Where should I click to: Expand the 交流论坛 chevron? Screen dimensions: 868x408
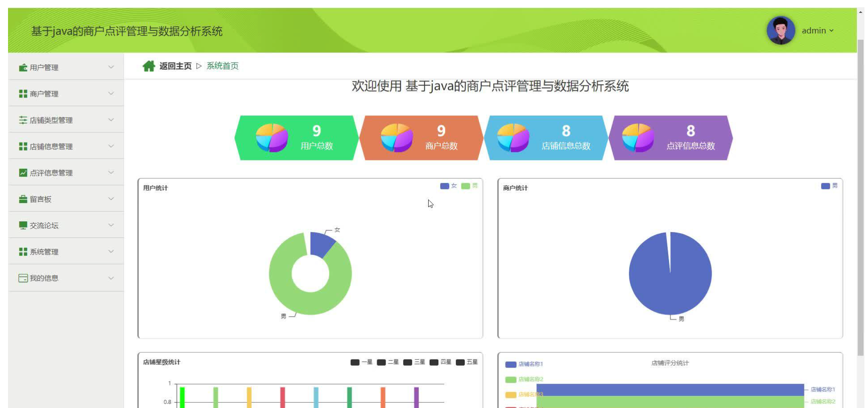[111, 225]
